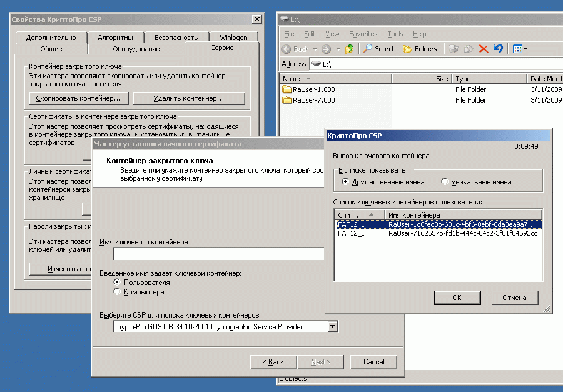
Task: Sort by Name column header in Explorer
Action: click(335, 79)
